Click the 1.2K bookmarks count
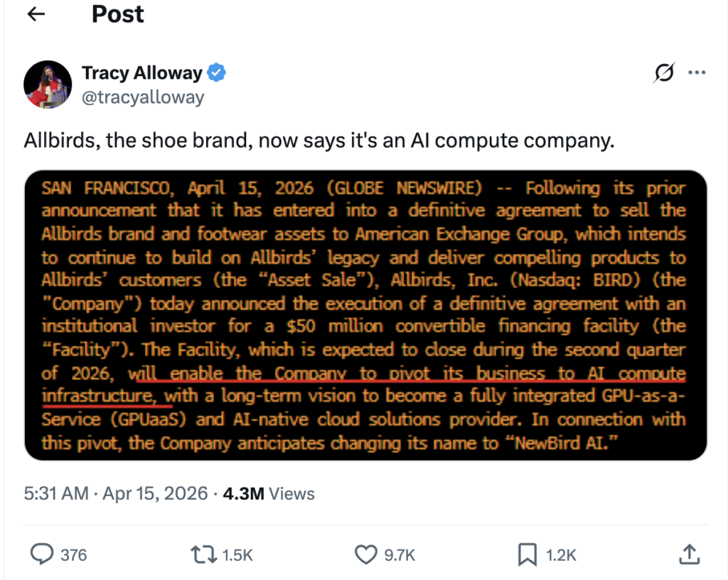 [x=560, y=555]
